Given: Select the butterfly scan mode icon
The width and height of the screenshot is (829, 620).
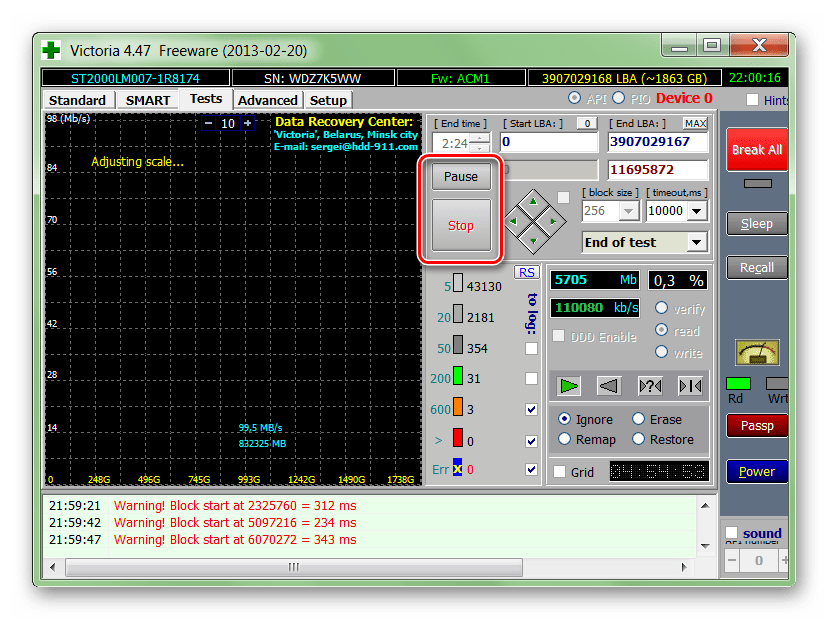Looking at the screenshot, I should [689, 385].
